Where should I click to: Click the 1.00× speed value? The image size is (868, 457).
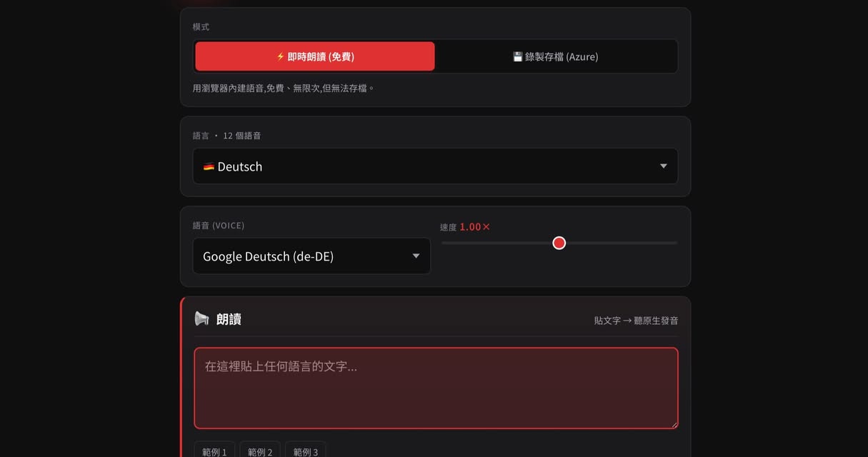475,227
